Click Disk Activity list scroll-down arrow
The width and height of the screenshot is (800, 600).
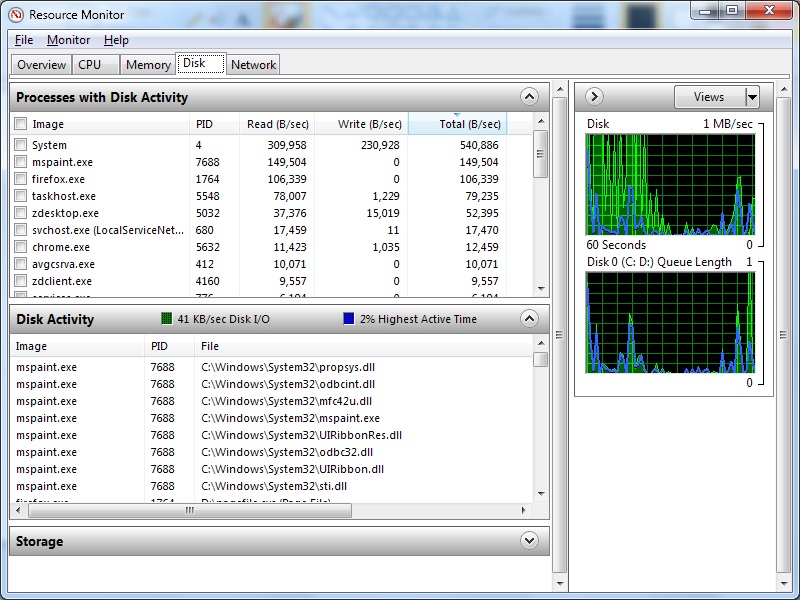(x=541, y=494)
